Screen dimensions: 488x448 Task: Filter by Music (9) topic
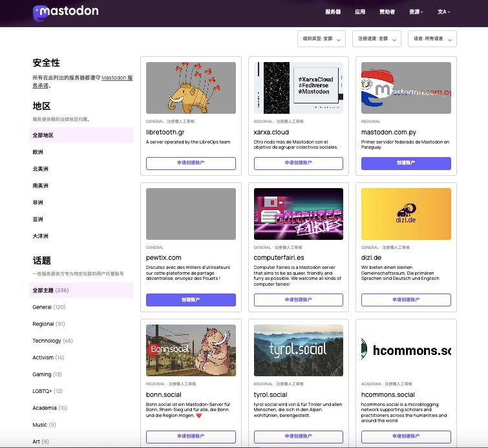click(81, 425)
